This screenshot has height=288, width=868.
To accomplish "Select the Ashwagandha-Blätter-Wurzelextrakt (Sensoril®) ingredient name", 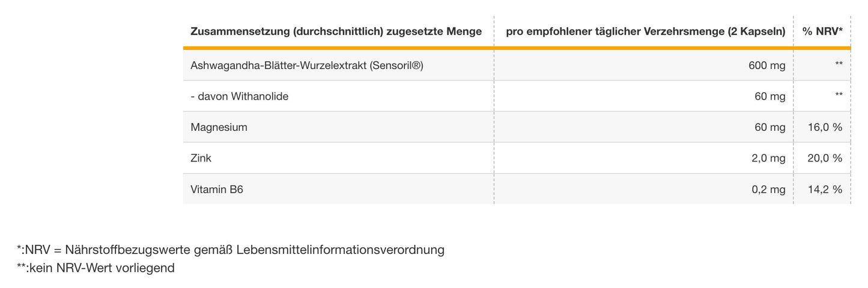I will click(x=306, y=65).
